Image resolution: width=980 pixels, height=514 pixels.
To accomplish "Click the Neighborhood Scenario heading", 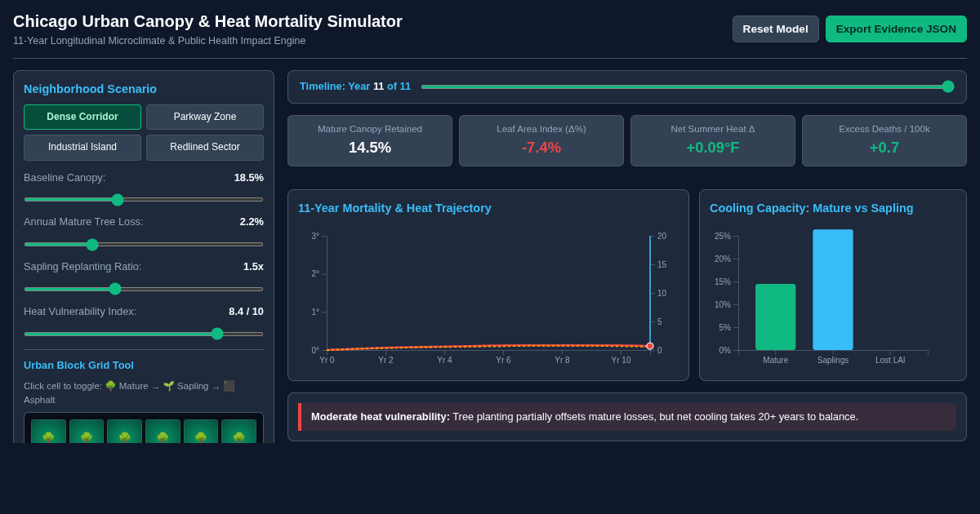I will 90,89.
